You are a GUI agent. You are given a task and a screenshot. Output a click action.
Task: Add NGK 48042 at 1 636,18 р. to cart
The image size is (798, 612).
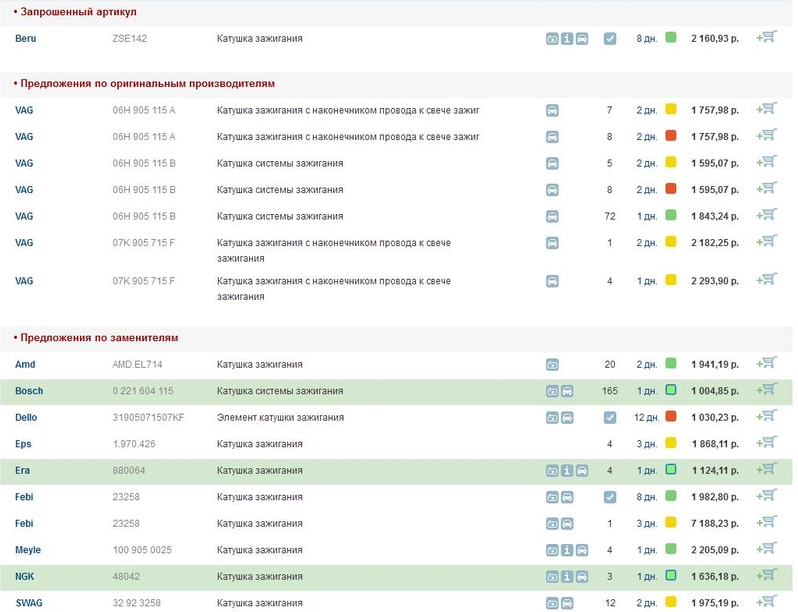[766, 574]
